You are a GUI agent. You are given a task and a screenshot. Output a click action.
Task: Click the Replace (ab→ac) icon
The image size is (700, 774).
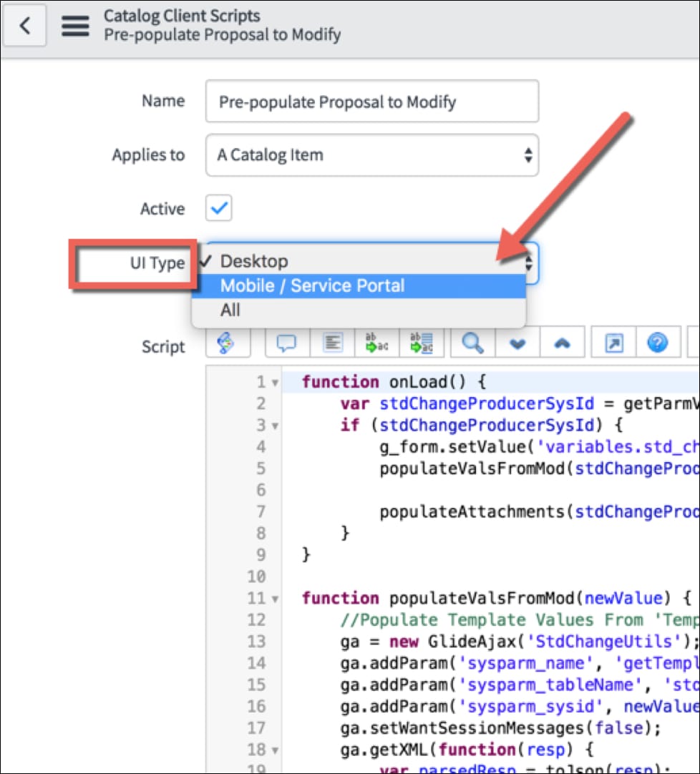376,343
